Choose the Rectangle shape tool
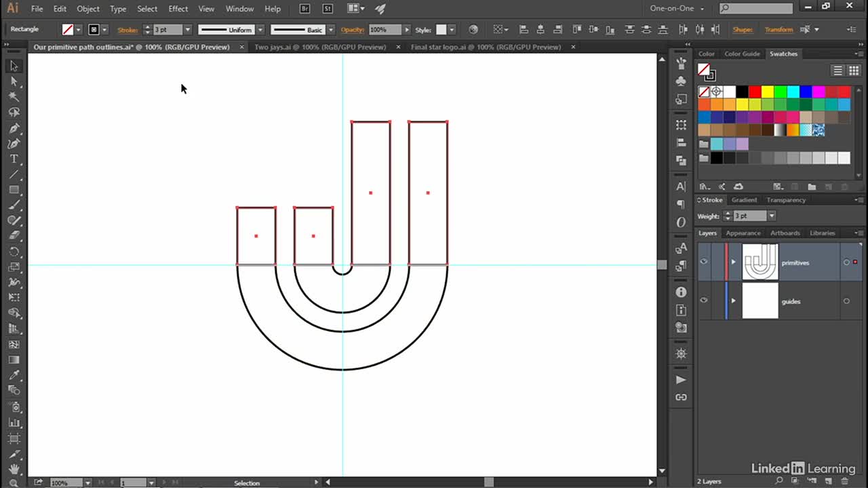 click(x=14, y=190)
